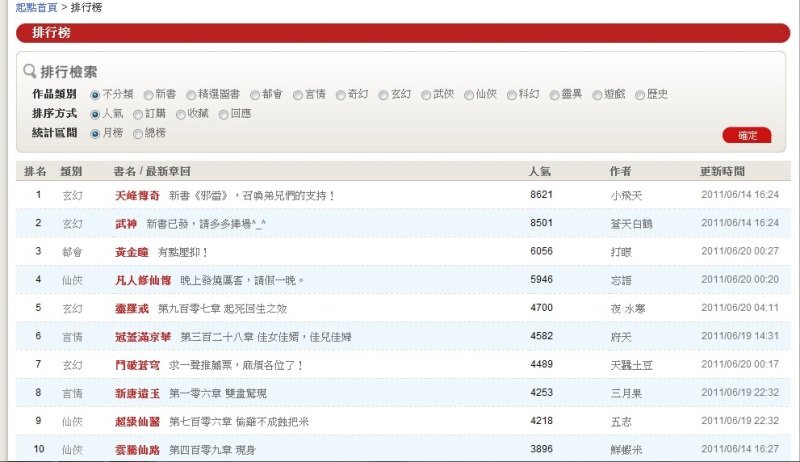800x462 pixels.
Task: Sort by 回應 radio button
Action: pyautogui.click(x=223, y=114)
